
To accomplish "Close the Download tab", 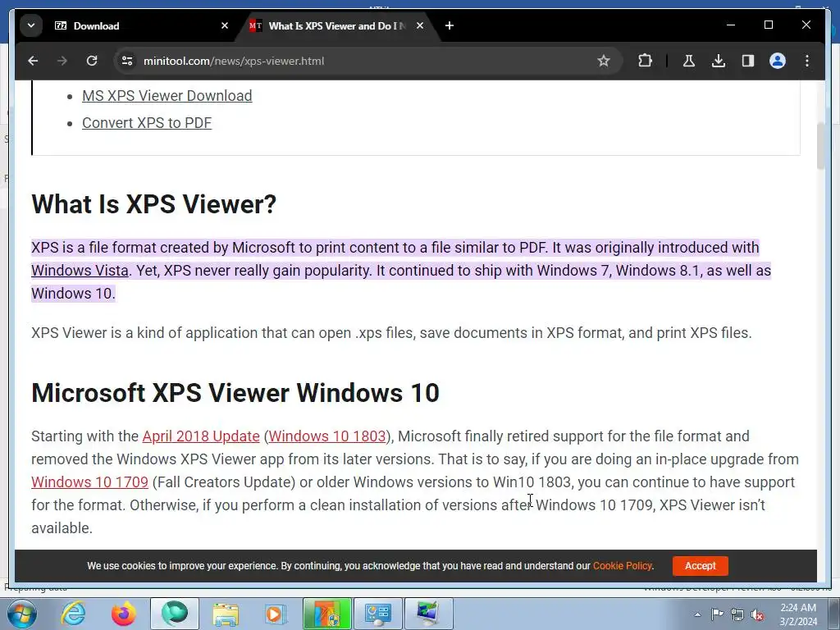I will click(x=225, y=25).
